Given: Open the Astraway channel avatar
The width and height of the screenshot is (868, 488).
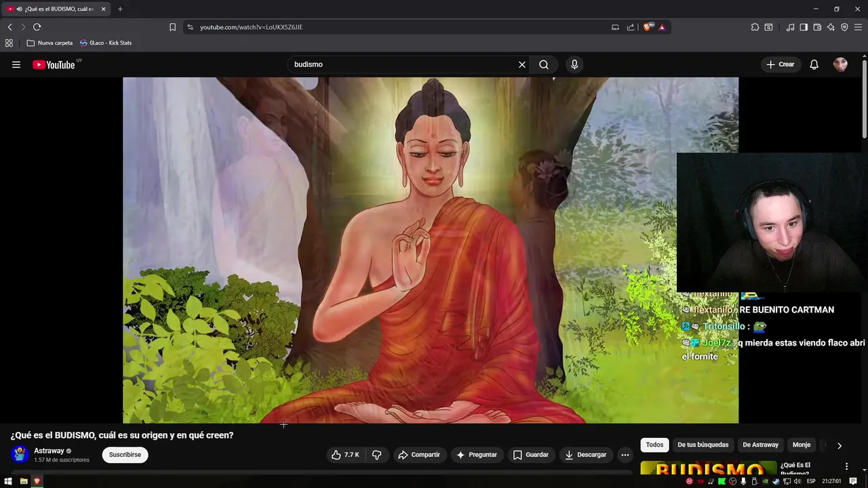Looking at the screenshot, I should 20,454.
